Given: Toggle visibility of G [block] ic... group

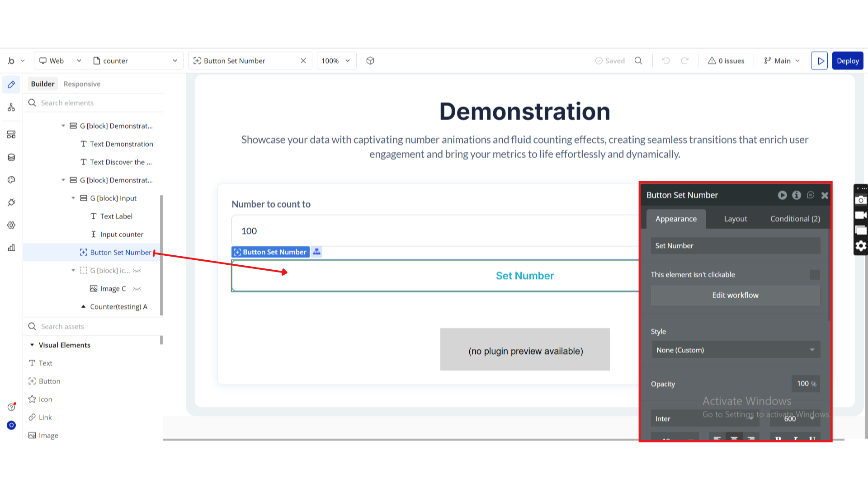Looking at the screenshot, I should [137, 271].
